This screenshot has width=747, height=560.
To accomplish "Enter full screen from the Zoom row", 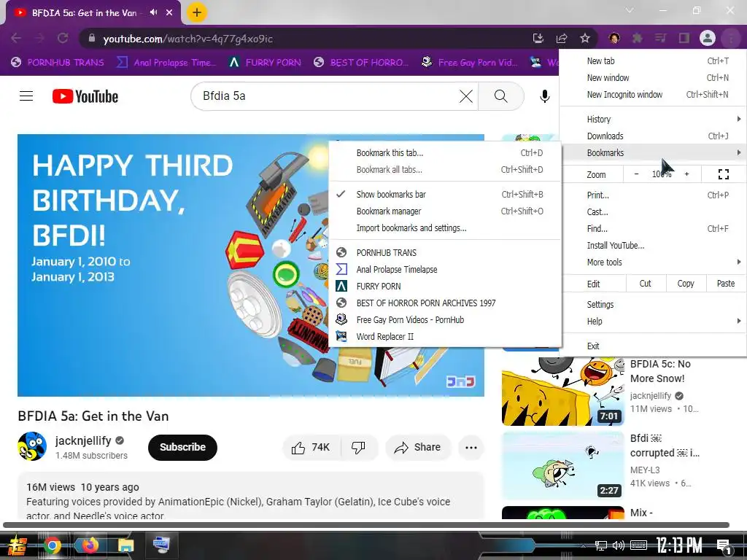I will [x=723, y=174].
